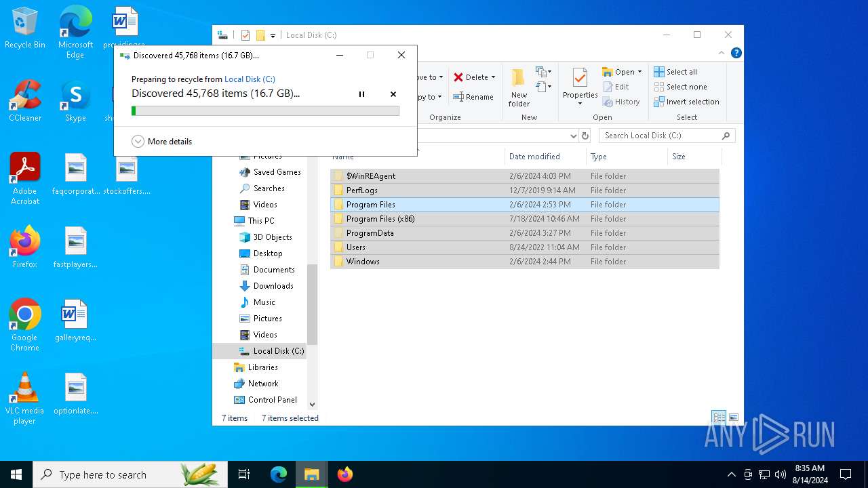Click the Properties checkmark icon
This screenshot has width=868, height=488.
coord(580,77)
